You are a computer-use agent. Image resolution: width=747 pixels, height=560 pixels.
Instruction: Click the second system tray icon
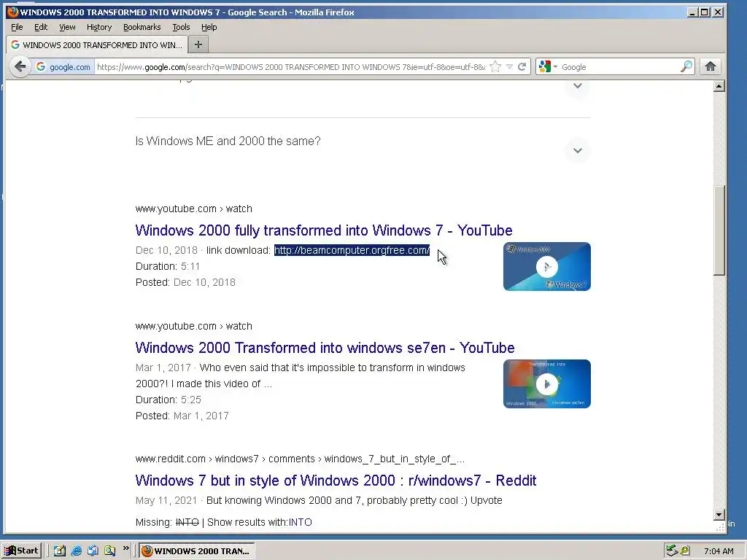[685, 551]
